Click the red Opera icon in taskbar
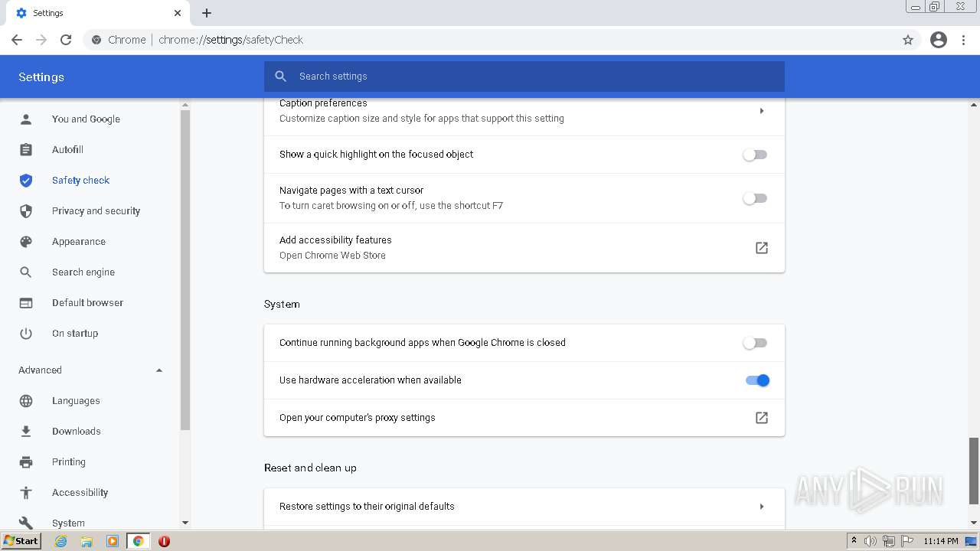The height and width of the screenshot is (551, 980). [x=164, y=541]
